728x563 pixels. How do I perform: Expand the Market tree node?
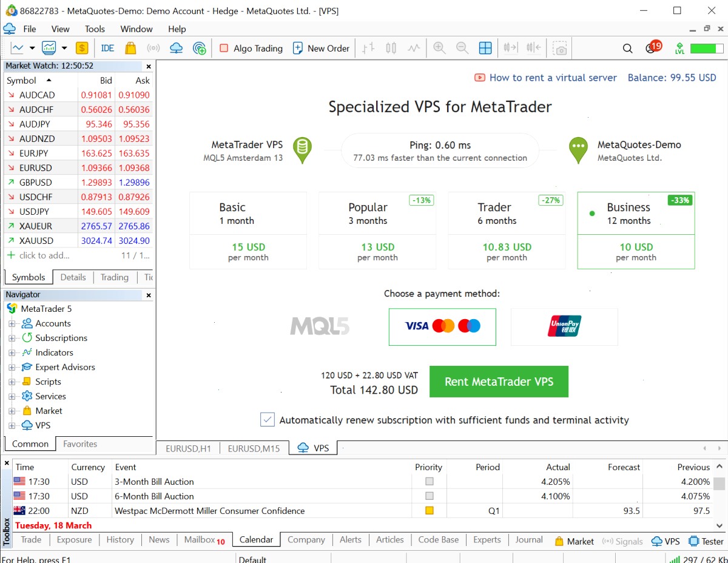(12, 411)
